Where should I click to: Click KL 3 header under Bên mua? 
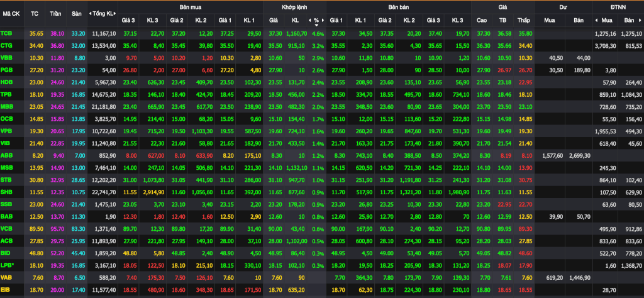click(152, 19)
